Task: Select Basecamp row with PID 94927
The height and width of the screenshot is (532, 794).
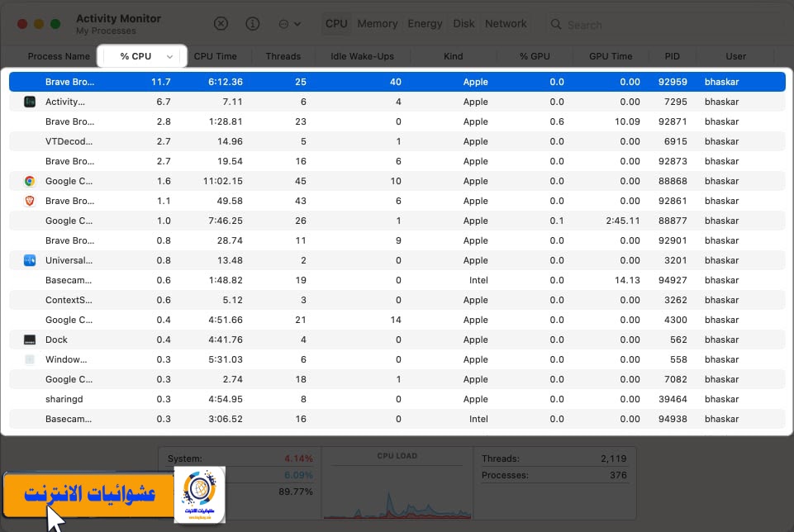Action: click(397, 280)
